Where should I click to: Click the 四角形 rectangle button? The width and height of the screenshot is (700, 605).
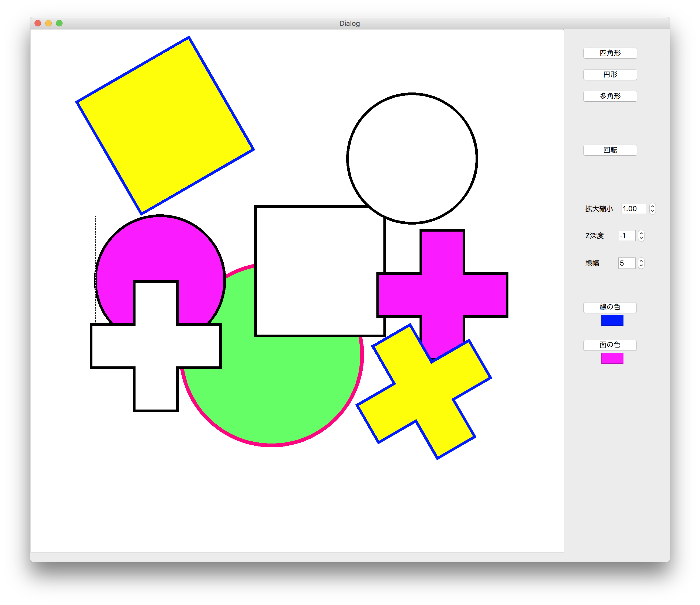(x=610, y=53)
